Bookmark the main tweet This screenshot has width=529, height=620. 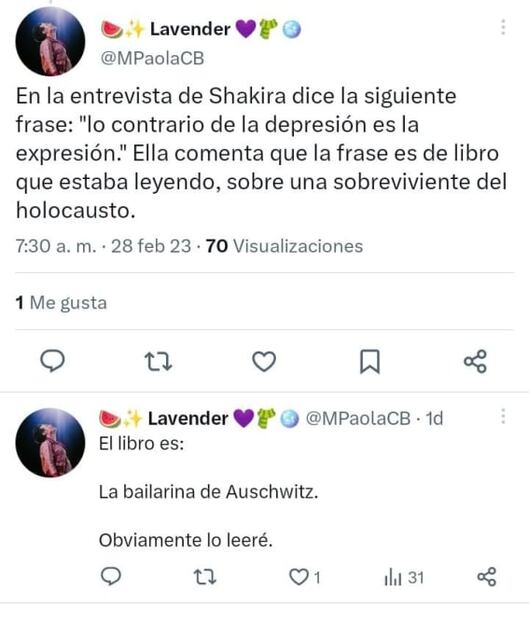tap(370, 361)
